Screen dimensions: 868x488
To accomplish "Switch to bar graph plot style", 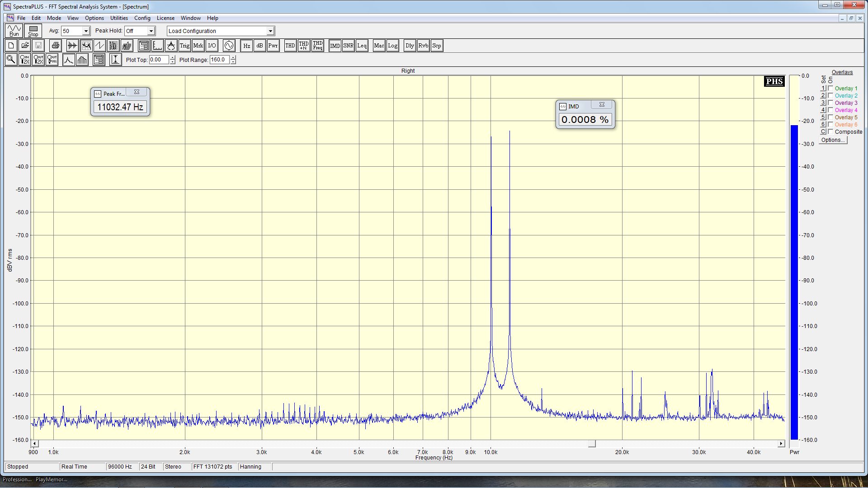I will pos(82,59).
